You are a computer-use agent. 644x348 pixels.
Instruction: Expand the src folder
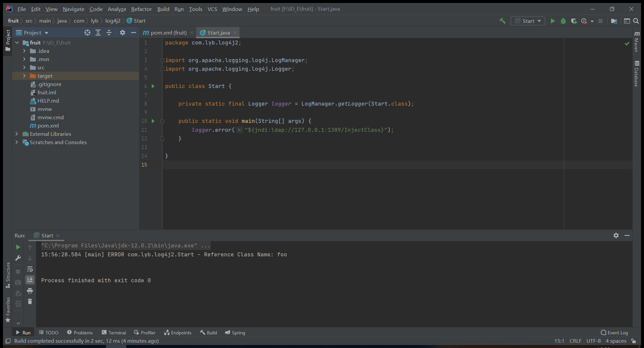[x=24, y=68]
